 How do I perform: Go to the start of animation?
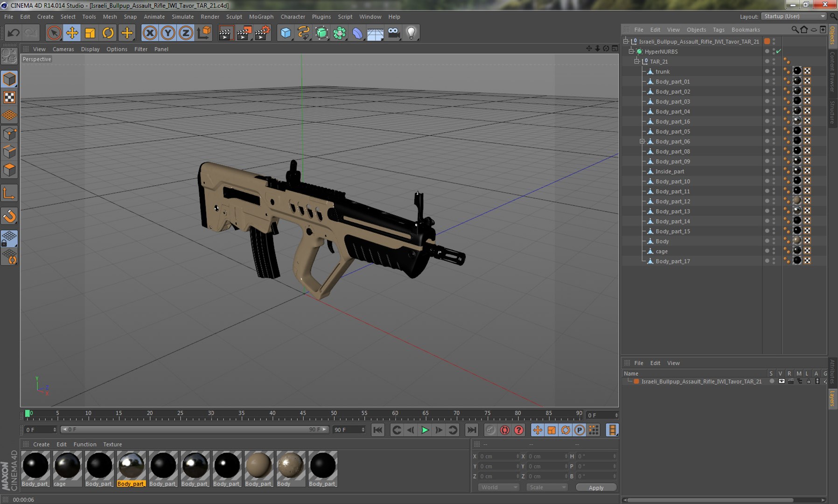(x=378, y=430)
